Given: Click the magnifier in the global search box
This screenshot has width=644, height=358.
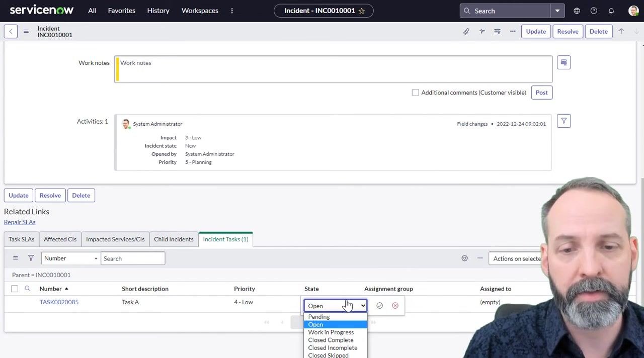Looking at the screenshot, I should (467, 11).
